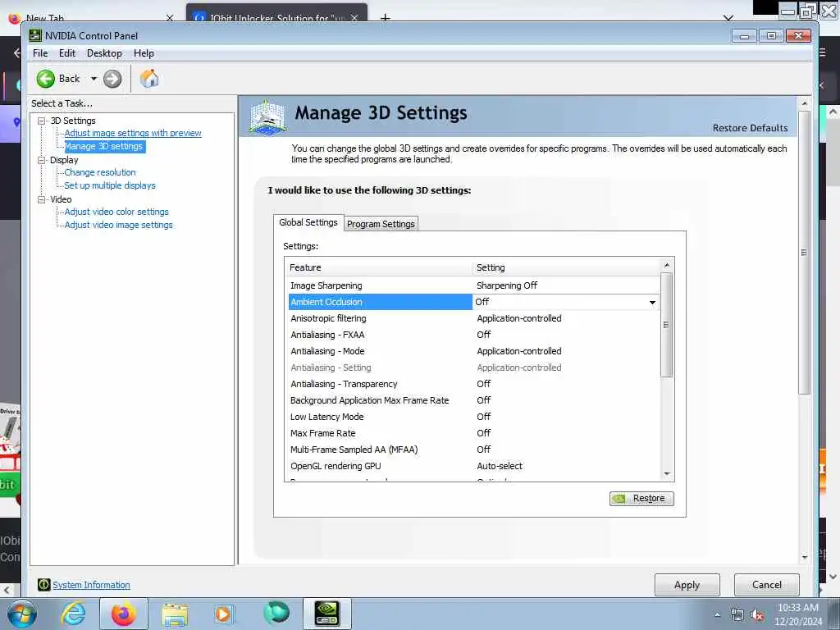Open the Back history dropdown arrow

click(x=94, y=79)
